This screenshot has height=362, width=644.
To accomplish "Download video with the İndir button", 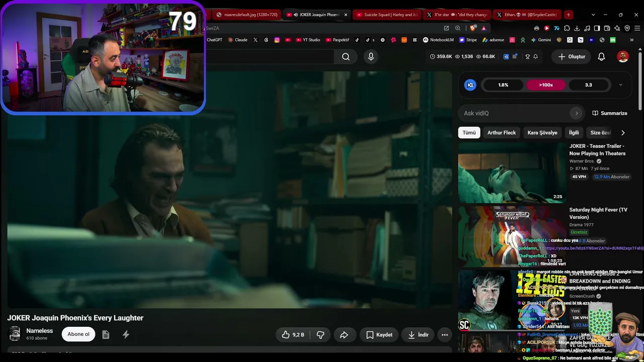I will point(419,335).
